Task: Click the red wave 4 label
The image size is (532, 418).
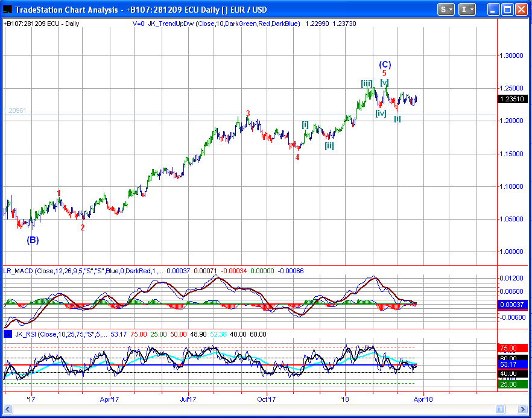Action: (x=297, y=157)
